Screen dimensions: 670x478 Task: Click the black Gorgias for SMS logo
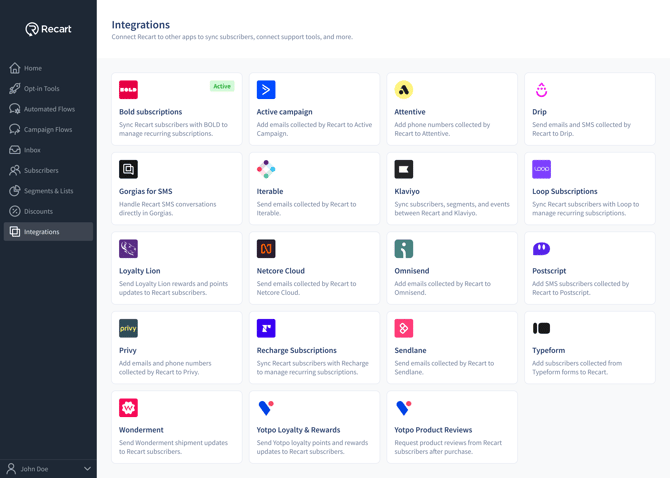click(x=128, y=169)
